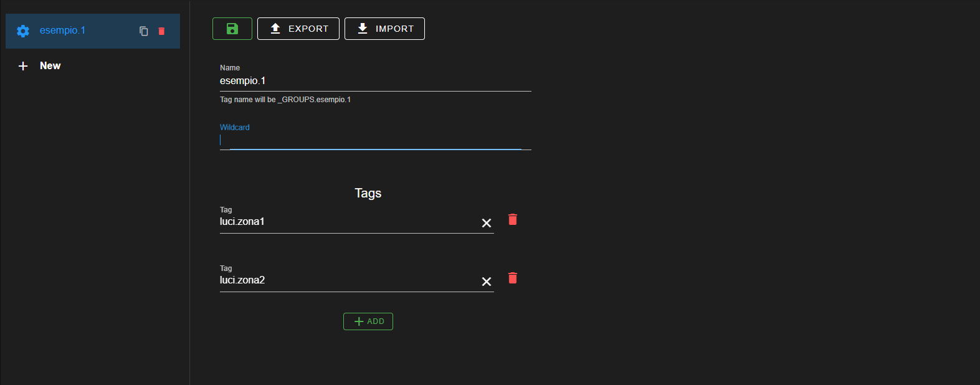Edit the luci.zona1 tag field
The width and height of the screenshot is (980, 385).
coord(346,222)
